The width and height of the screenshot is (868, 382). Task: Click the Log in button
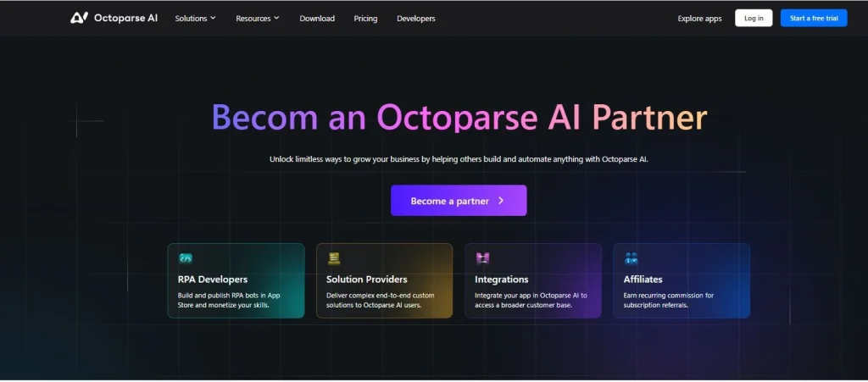pos(754,19)
